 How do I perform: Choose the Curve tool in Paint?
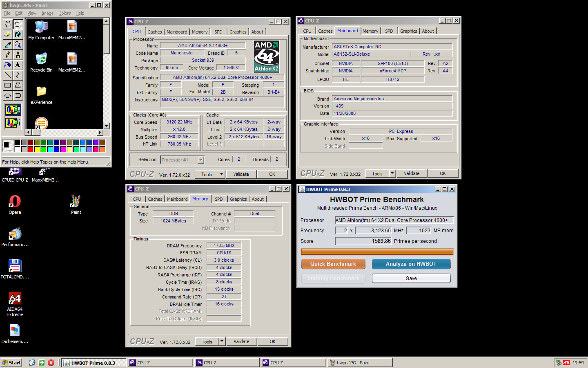point(18,75)
